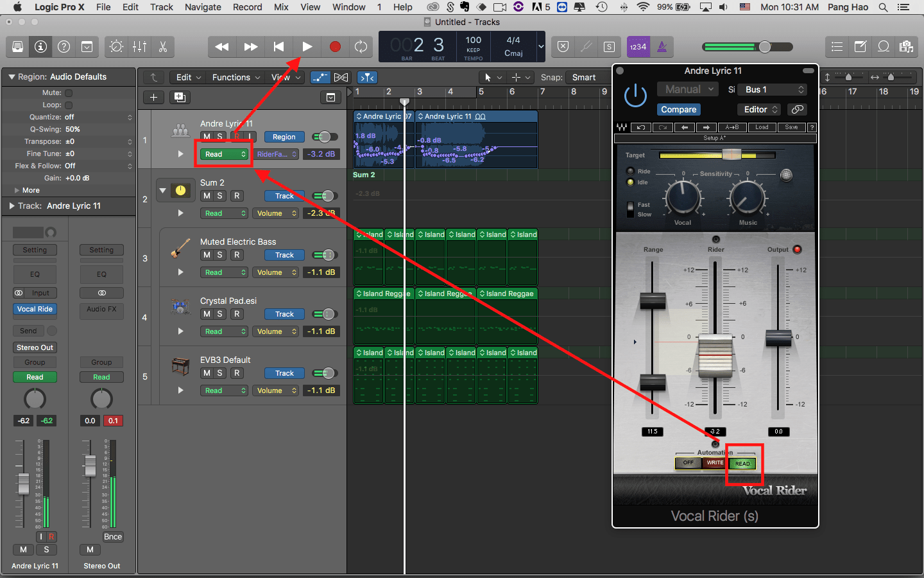Viewport: 924px width, 578px height.
Task: Click the WRITE automation button in Vocal Rider
Action: coord(715,462)
